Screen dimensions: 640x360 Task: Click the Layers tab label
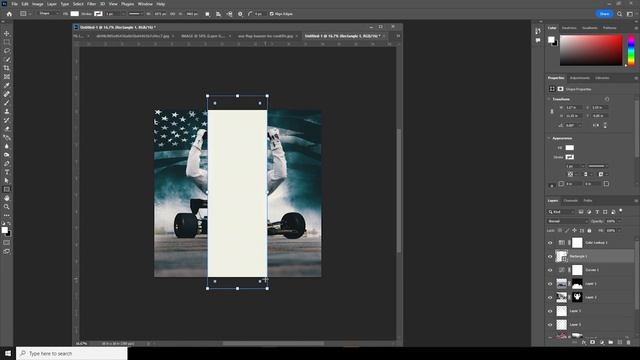pos(553,201)
